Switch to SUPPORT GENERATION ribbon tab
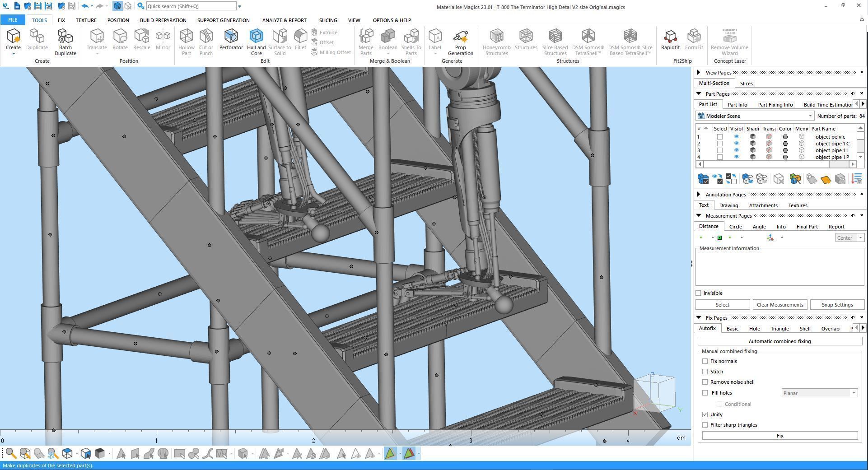868x470 pixels. coord(223,20)
